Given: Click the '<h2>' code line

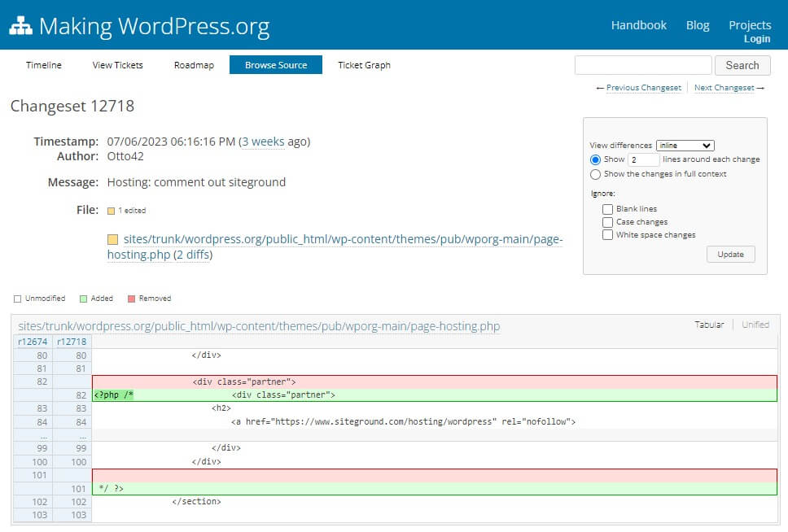Looking at the screenshot, I should (435, 408).
